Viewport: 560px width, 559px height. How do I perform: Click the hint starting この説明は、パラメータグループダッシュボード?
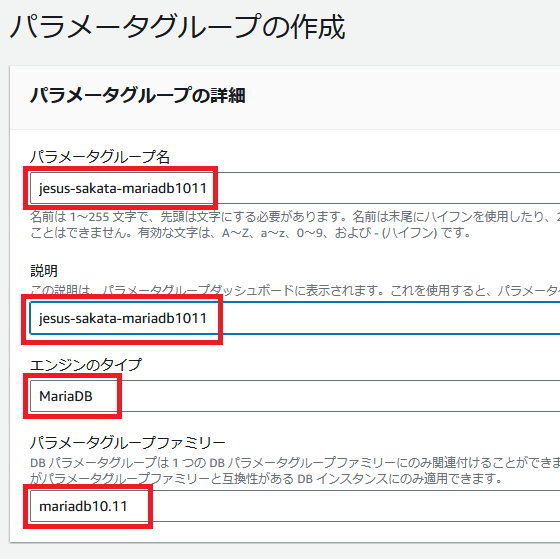pyautogui.click(x=295, y=290)
